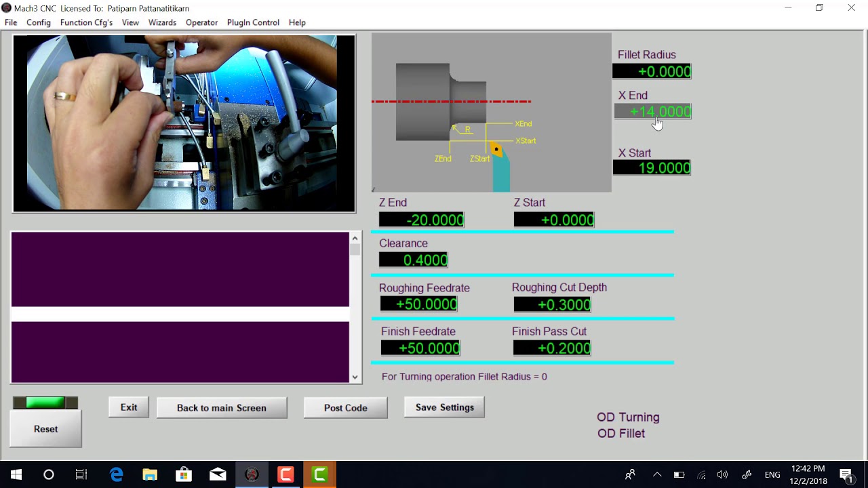This screenshot has height=488, width=868.
Task: Open Task View on taskbar
Action: click(x=81, y=474)
